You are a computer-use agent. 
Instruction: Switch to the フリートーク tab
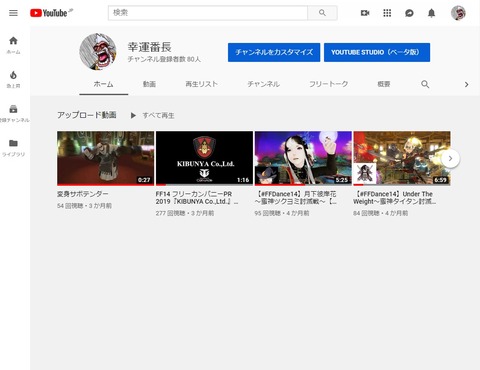329,84
